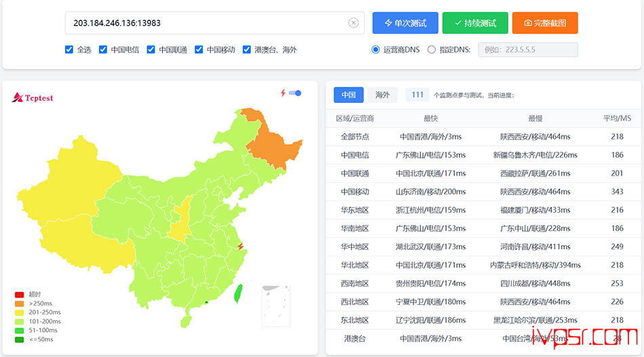Click the 最快 column header
The height and width of the screenshot is (357, 644).
point(430,119)
